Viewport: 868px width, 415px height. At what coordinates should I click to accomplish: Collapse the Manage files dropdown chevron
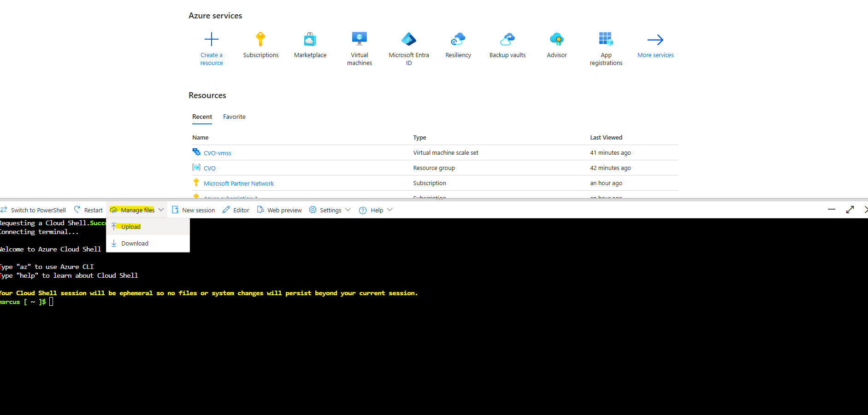pyautogui.click(x=161, y=210)
